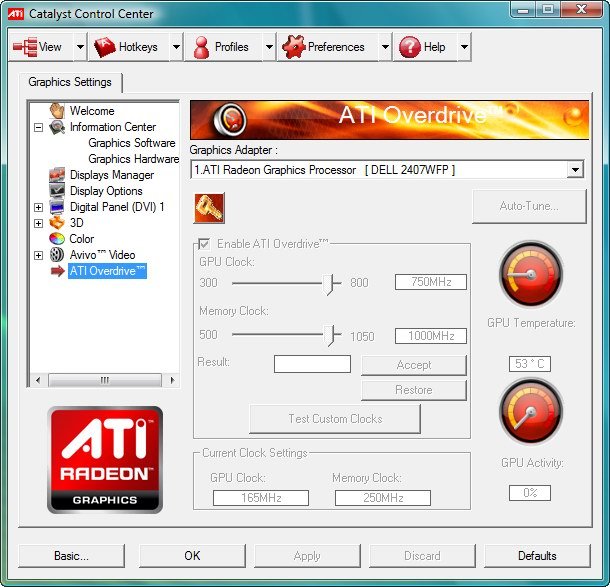610x587 pixels.
Task: Click the 1000MHz memory clock field
Action: click(x=431, y=336)
